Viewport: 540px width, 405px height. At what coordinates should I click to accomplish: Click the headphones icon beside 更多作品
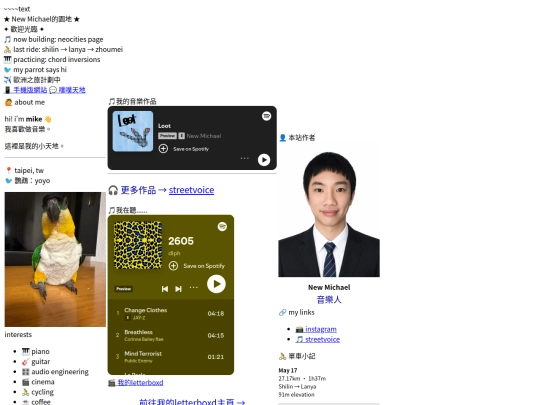[113, 190]
